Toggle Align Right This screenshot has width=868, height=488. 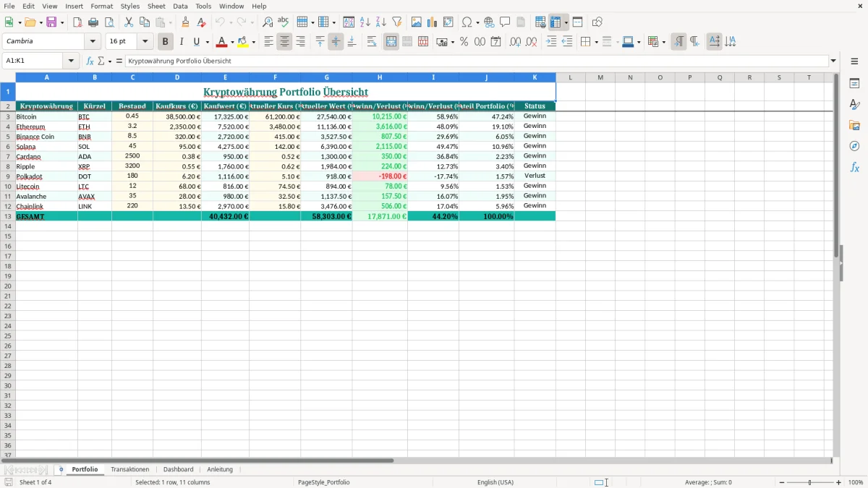pyautogui.click(x=300, y=42)
